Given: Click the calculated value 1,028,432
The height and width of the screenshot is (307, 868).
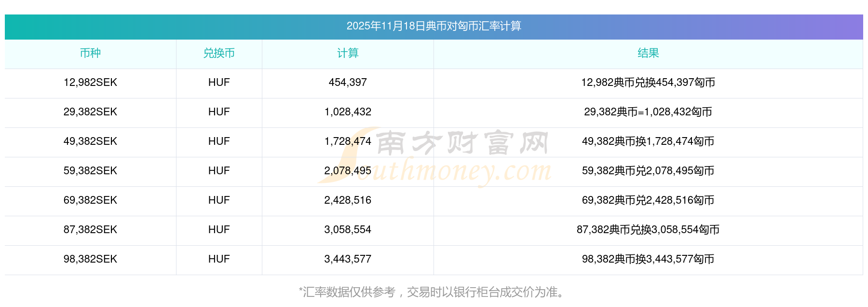Looking at the screenshot, I should pyautogui.click(x=348, y=112).
